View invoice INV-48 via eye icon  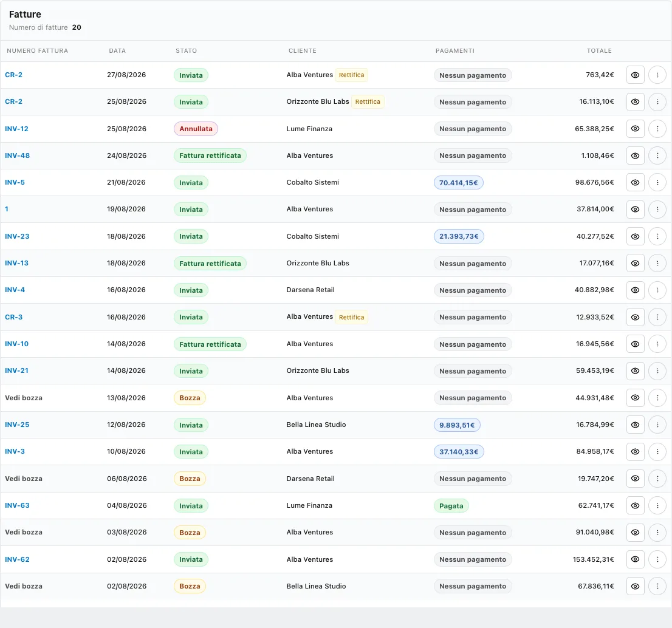click(635, 155)
